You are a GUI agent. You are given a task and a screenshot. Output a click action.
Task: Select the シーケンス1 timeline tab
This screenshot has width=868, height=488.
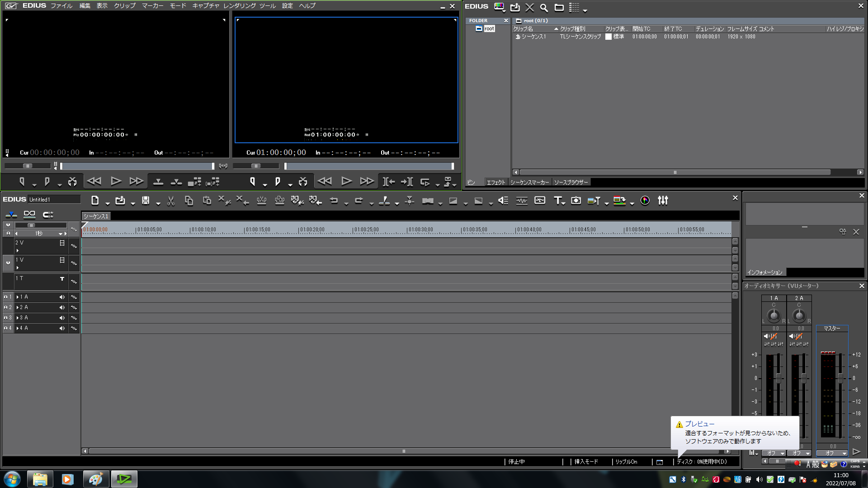click(96, 216)
